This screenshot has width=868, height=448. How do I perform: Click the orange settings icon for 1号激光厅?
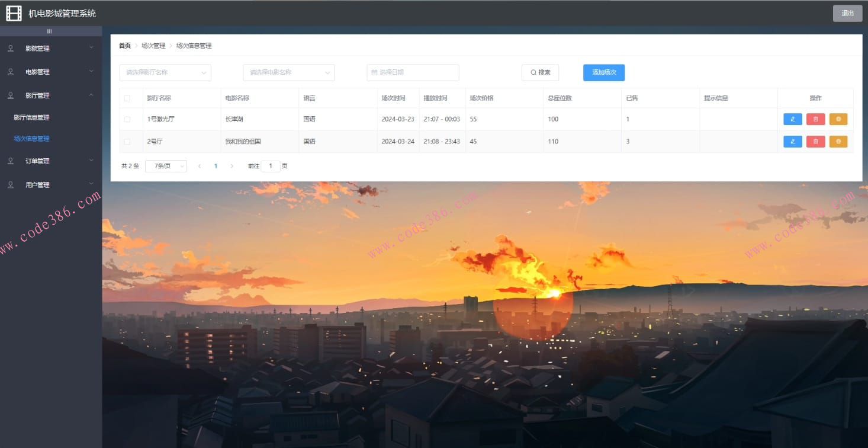pyautogui.click(x=838, y=119)
